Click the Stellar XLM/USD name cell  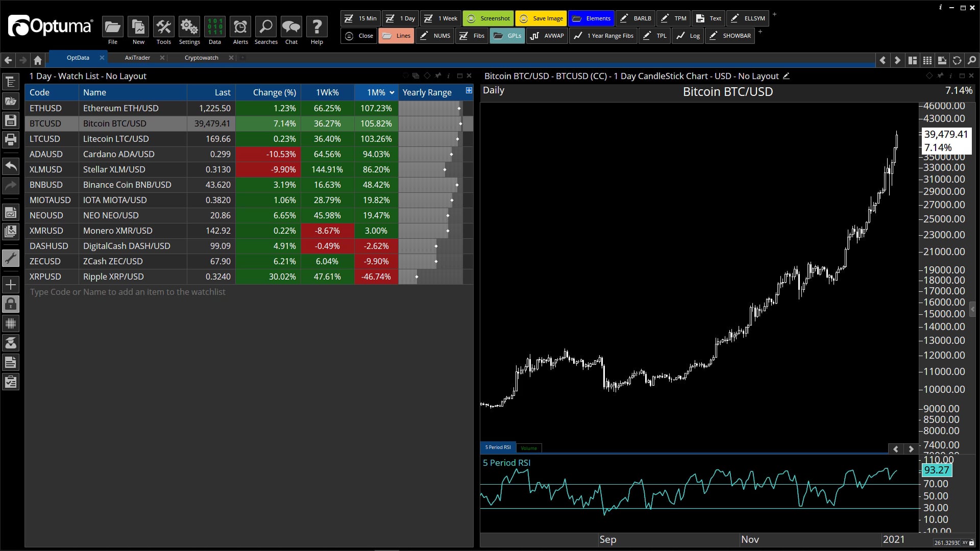pos(133,169)
